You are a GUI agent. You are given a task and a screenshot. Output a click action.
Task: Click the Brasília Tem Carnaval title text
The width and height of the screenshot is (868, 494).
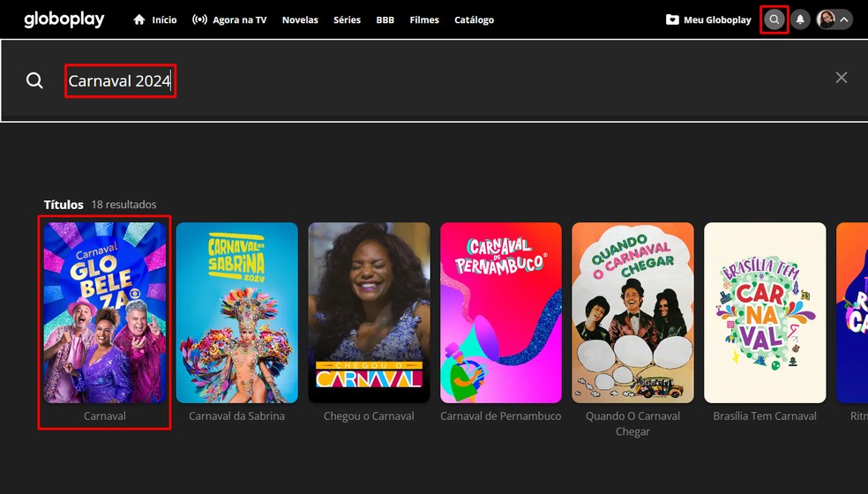point(765,415)
